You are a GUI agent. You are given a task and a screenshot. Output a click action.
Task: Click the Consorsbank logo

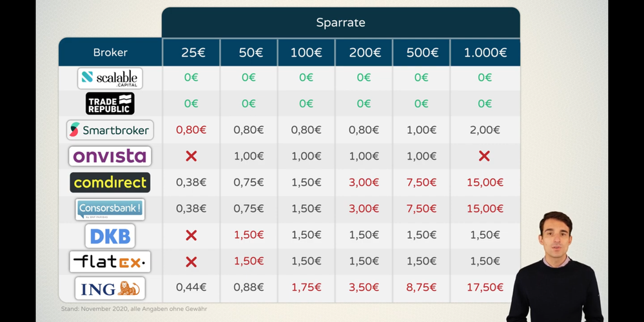pos(110,209)
